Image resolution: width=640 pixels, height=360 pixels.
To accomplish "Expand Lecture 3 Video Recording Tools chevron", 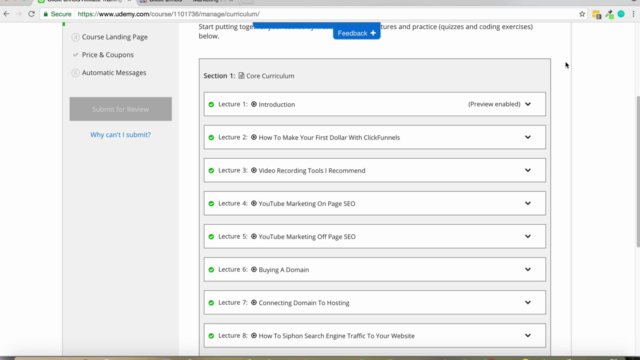I will pos(528,170).
